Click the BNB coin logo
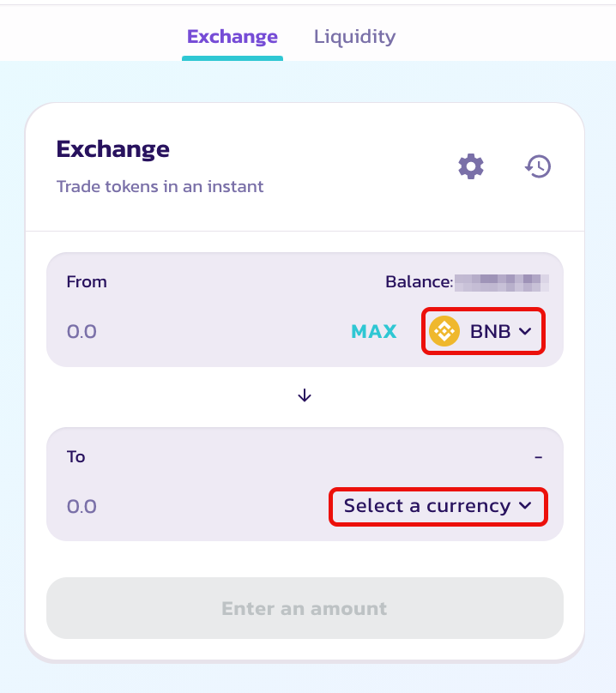The image size is (616, 693). 444,331
